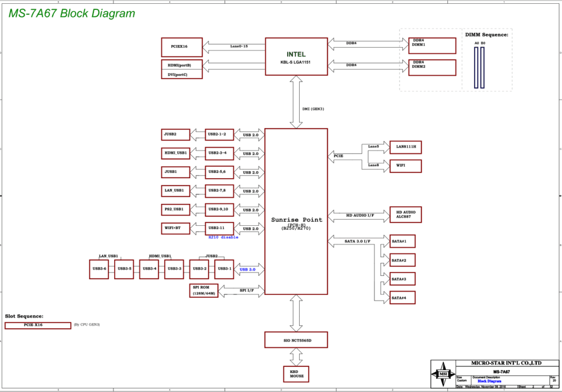Click the blue Block Diagram description text
562x392 pixels.
489,381
